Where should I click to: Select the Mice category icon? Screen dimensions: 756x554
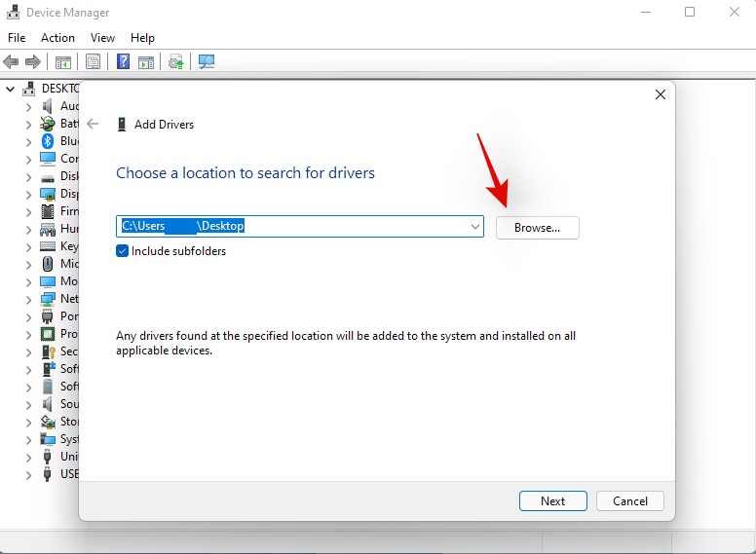tap(47, 264)
